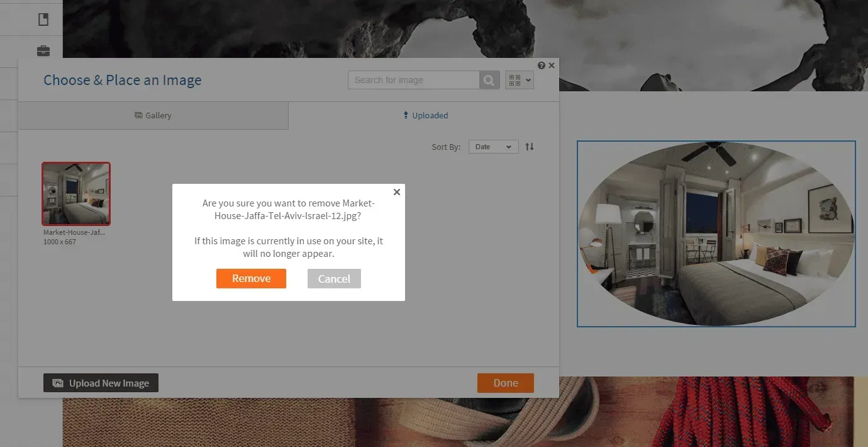
Task: Open the Sort By Date dropdown
Action: 494,147
